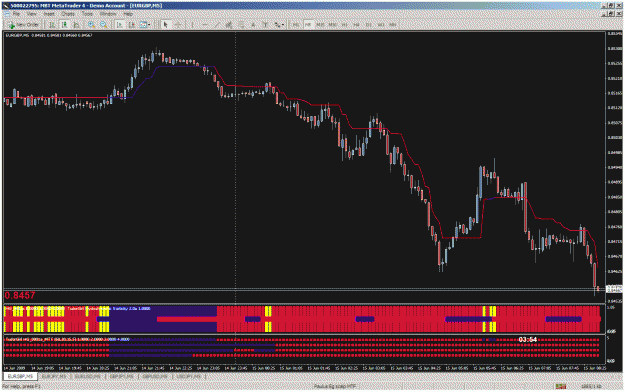This screenshot has width=625, height=392.
Task: Click the connection status bars icon
Action: click(x=561, y=386)
